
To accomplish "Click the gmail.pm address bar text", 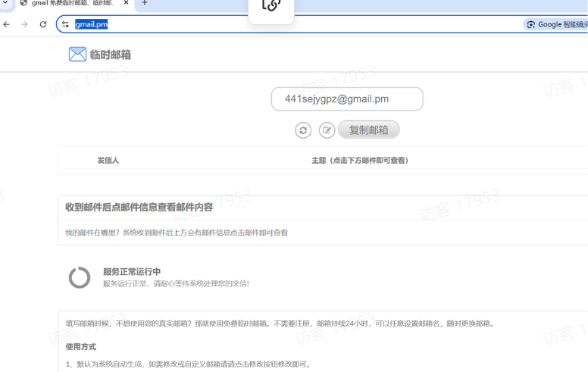I will pyautogui.click(x=91, y=24).
